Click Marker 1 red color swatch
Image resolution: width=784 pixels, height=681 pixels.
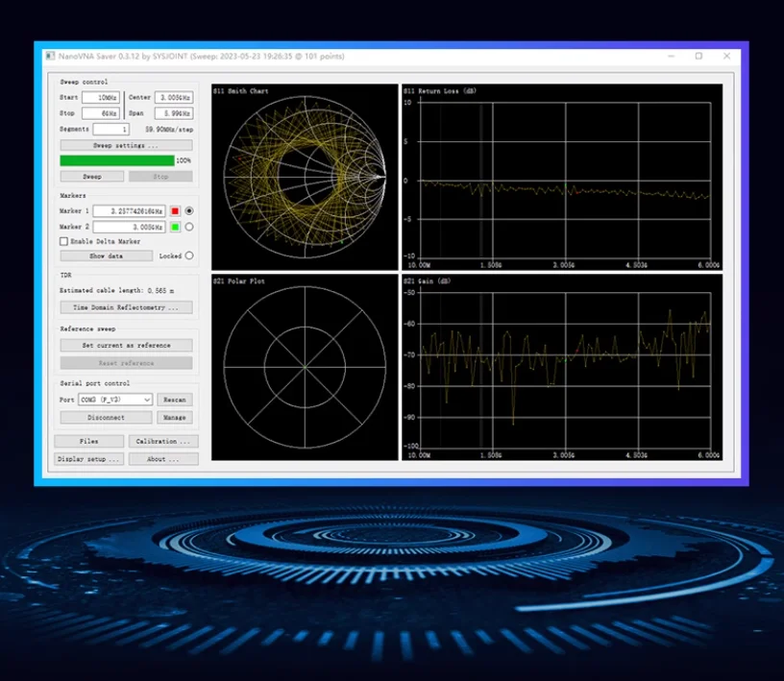[175, 211]
